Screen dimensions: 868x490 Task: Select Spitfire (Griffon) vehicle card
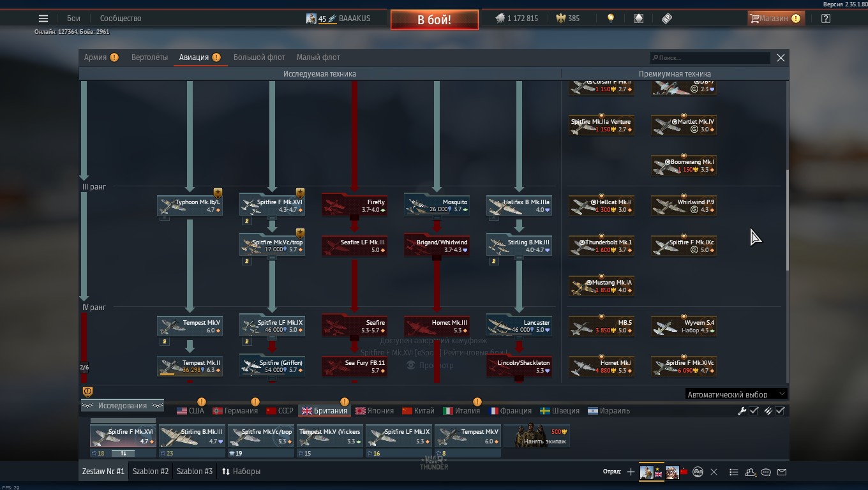272,366
